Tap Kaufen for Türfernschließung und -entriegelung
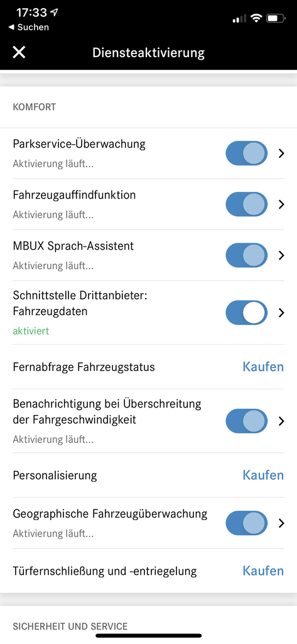Image resolution: width=297 pixels, height=644 pixels. coord(263,570)
